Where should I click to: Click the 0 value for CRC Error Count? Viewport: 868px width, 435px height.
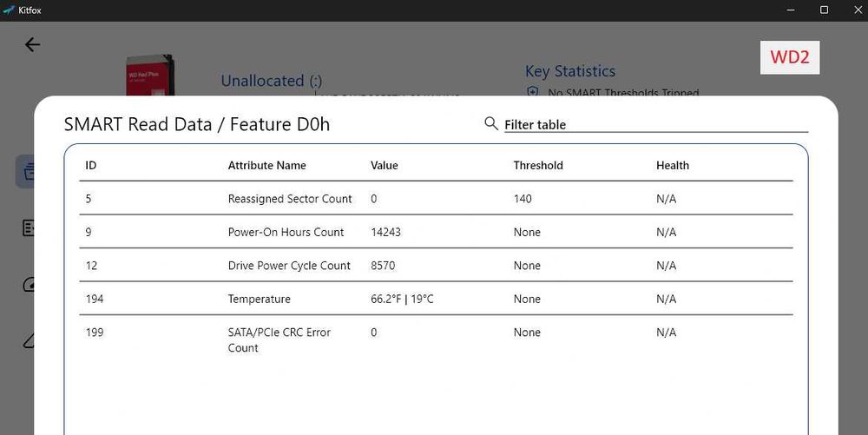(x=373, y=332)
